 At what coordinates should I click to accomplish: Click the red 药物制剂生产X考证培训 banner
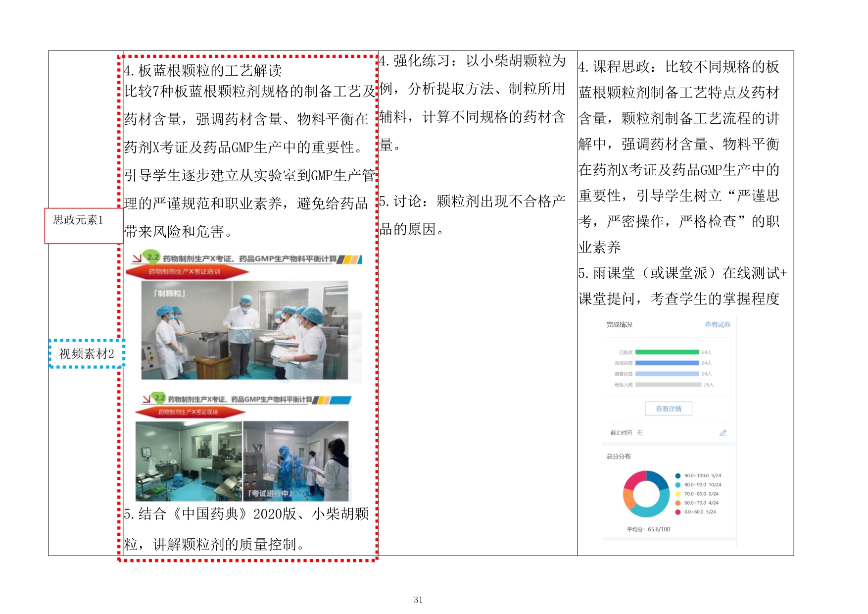[x=187, y=272]
